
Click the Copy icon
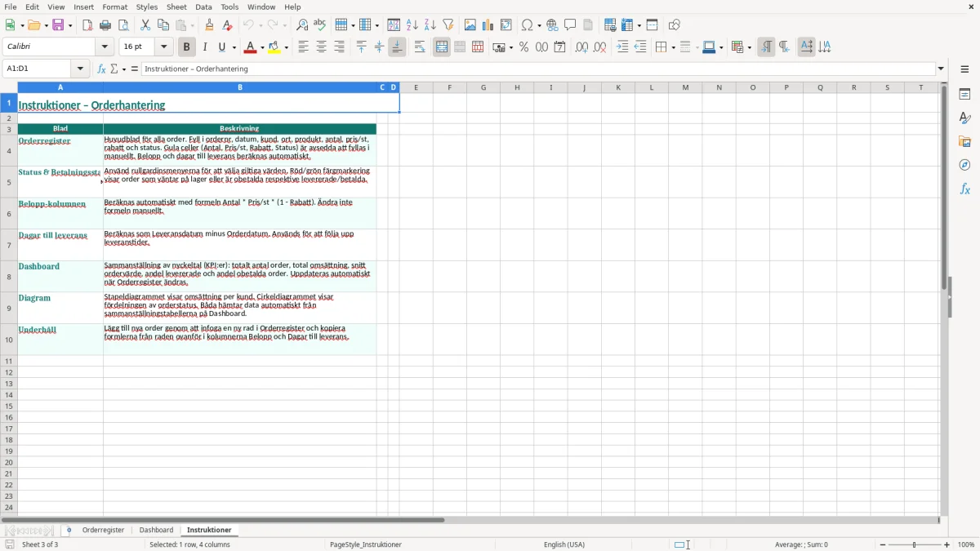163,25
